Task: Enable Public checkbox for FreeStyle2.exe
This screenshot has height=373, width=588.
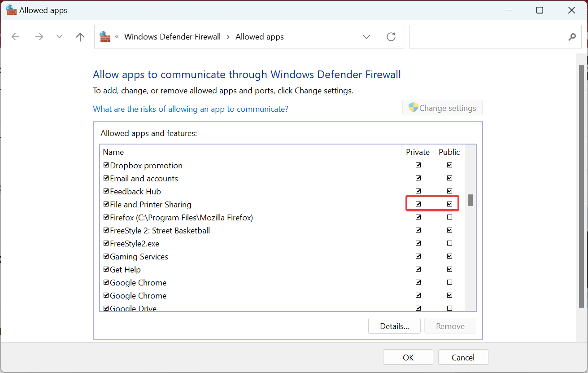Action: (450, 243)
